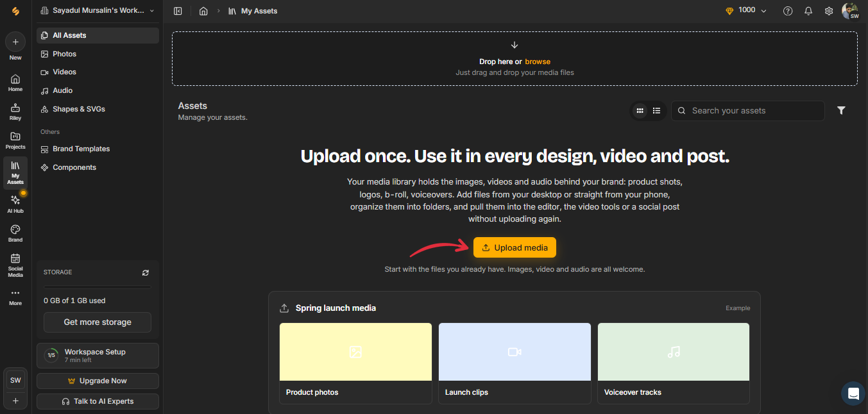Select Photos in the sidebar

pyautogui.click(x=98, y=54)
